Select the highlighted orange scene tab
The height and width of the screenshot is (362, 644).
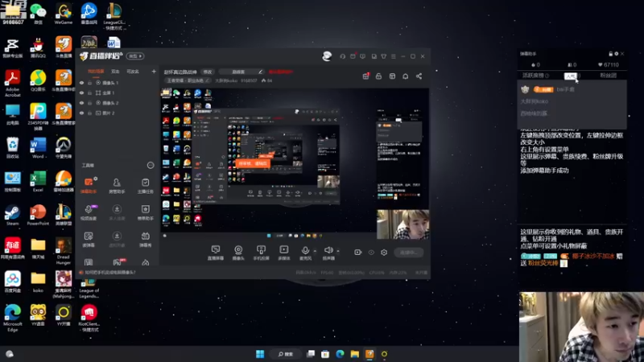tap(95, 72)
